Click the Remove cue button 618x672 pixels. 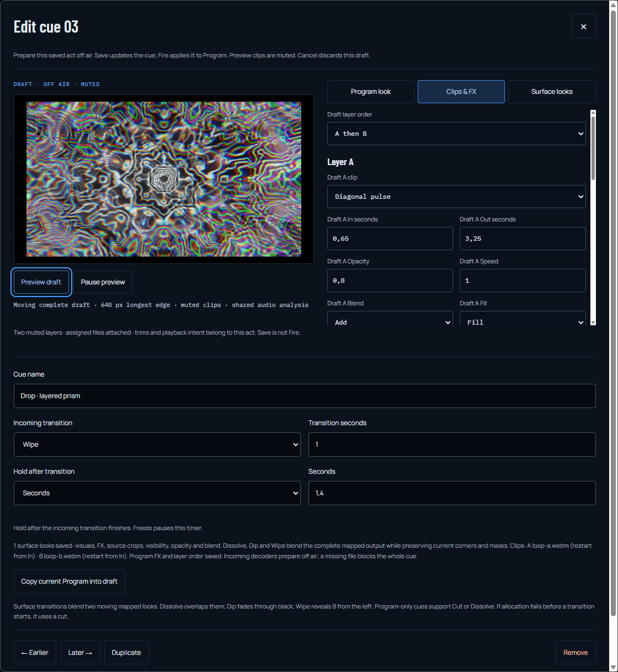(576, 652)
